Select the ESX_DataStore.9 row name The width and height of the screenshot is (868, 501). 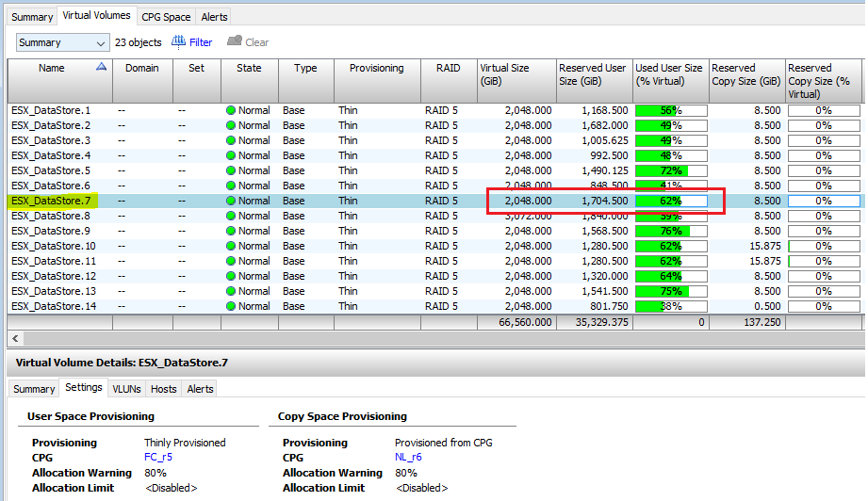pos(51,231)
